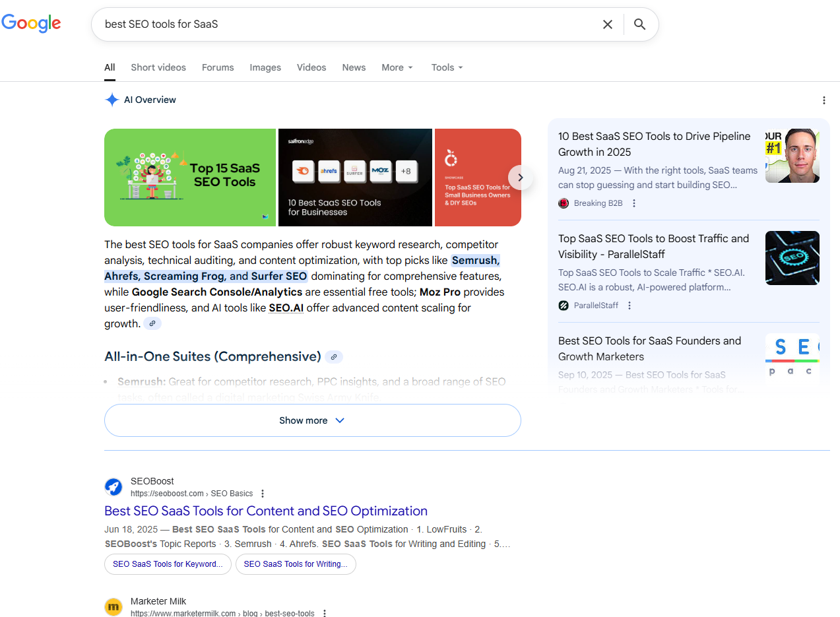Open the three-dot menu next to ParallelStaff

click(630, 306)
